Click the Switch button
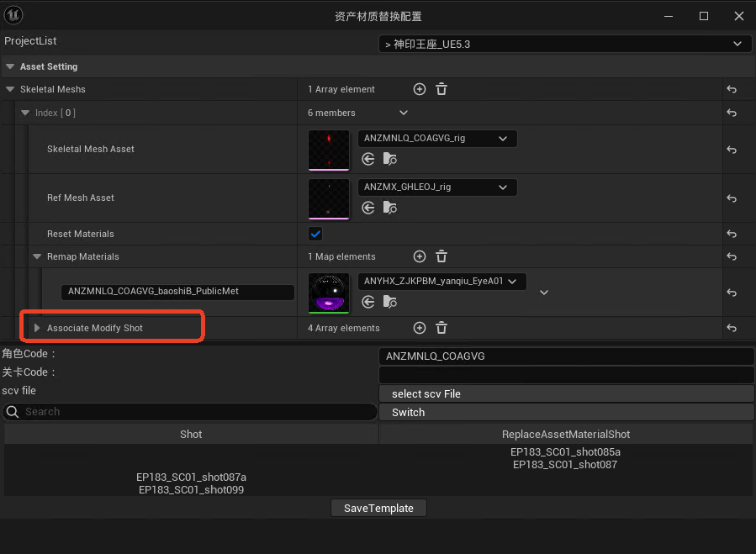Image resolution: width=756 pixels, height=554 pixels. [567, 412]
